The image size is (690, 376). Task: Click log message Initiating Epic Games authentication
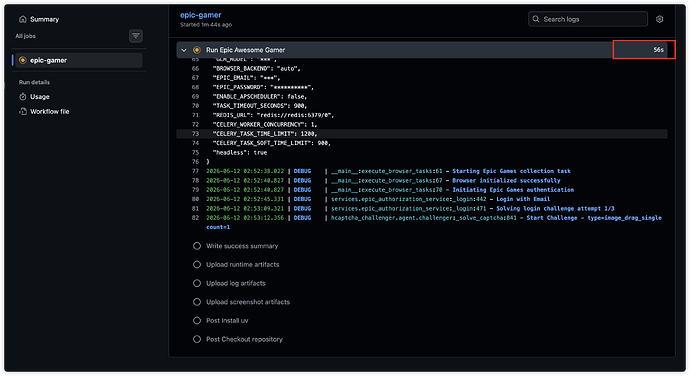click(513, 190)
